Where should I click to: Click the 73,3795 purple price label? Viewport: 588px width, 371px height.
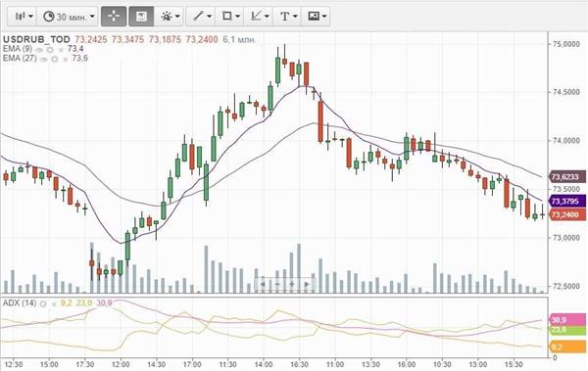coord(567,202)
